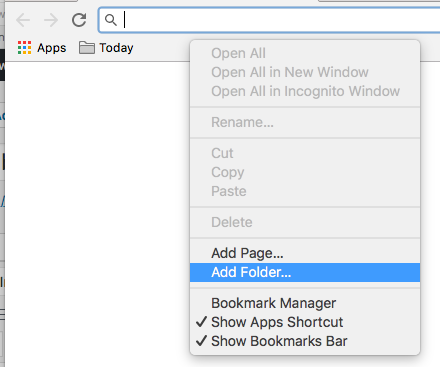Toggle Show Bookmarks Bar checkmark item
The height and width of the screenshot is (367, 440).
[x=305, y=341]
